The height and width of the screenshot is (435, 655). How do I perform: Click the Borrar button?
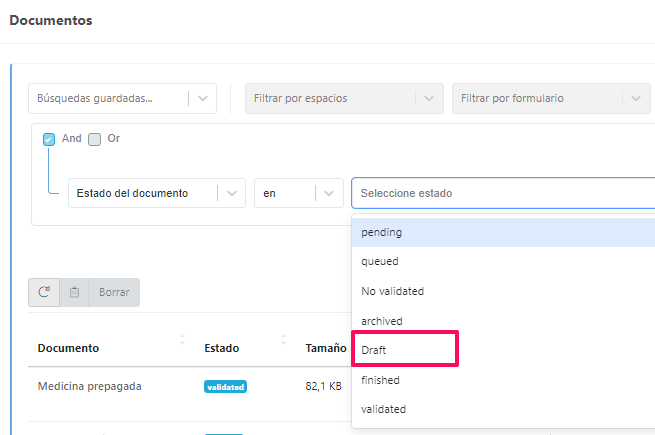point(114,293)
